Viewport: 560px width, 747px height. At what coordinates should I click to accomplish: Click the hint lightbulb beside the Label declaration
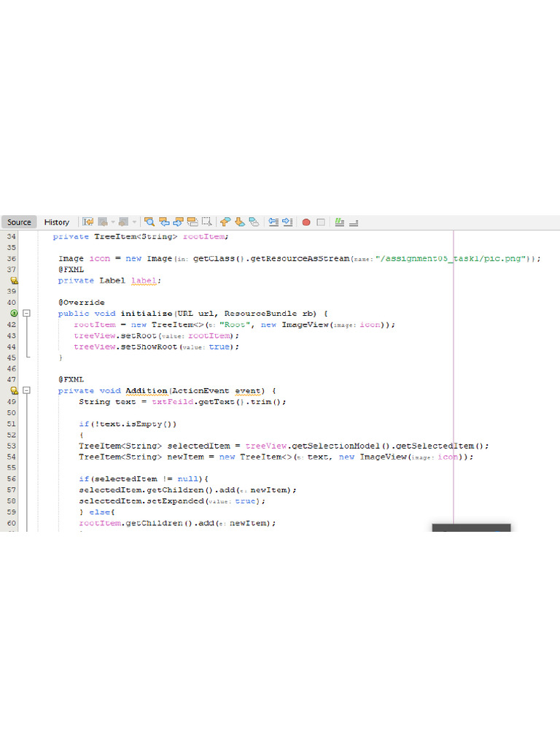(x=14, y=280)
